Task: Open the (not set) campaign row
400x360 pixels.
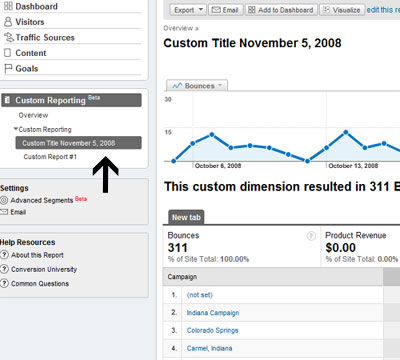Action: 199,295
